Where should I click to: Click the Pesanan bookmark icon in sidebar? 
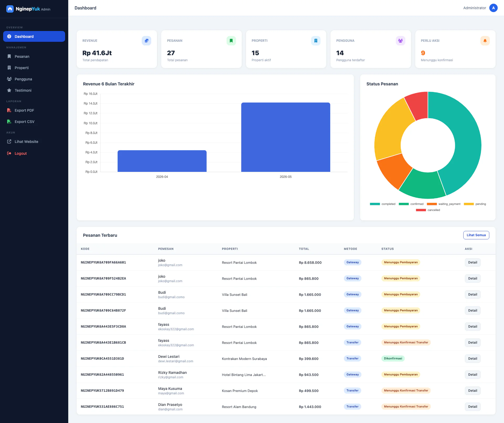click(x=9, y=56)
